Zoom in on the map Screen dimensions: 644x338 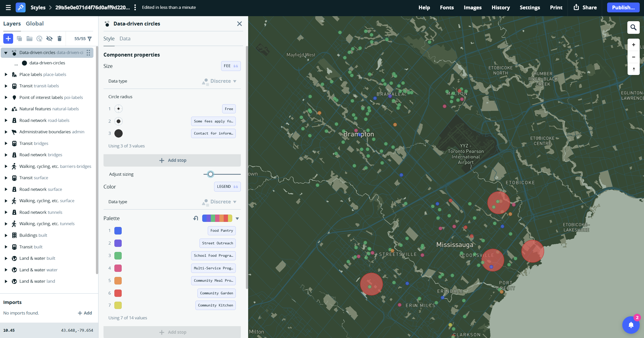[x=633, y=45]
